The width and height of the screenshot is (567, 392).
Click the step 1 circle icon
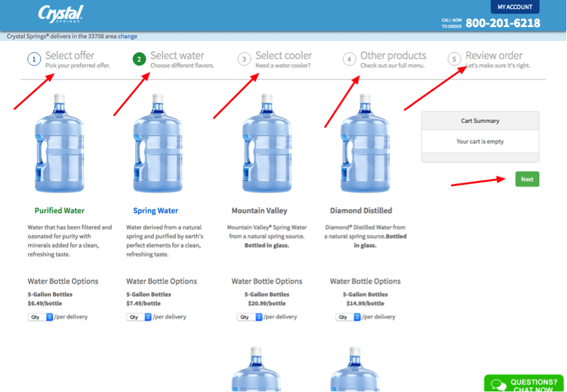point(34,59)
